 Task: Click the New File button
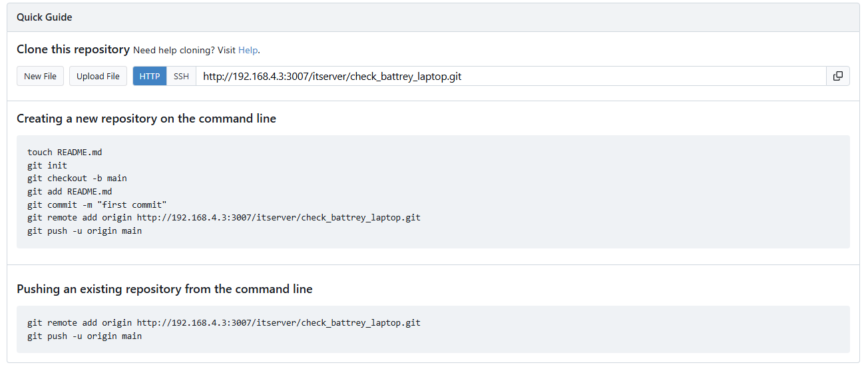coord(40,76)
